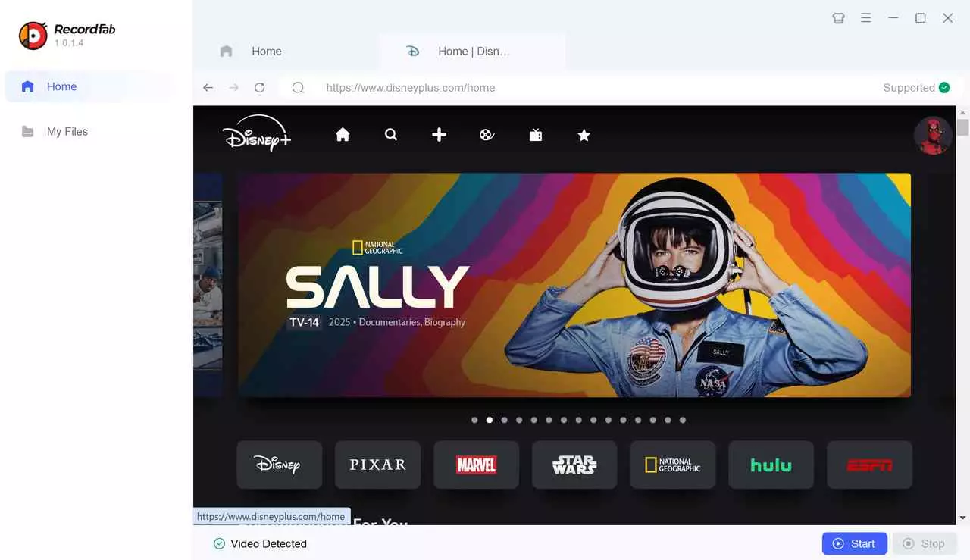Select the last carousel dot
The image size is (970, 560).
(x=683, y=420)
